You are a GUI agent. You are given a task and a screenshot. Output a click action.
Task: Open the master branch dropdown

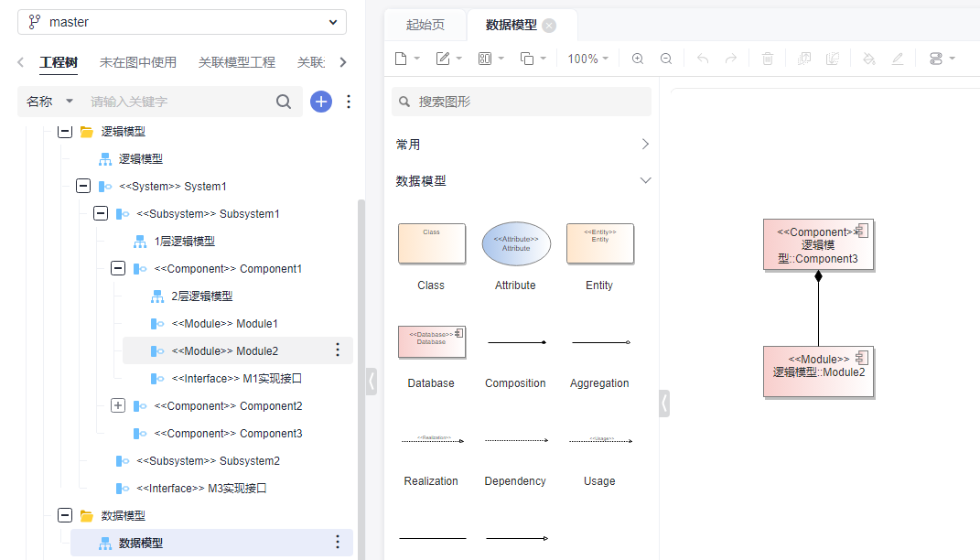pos(182,22)
